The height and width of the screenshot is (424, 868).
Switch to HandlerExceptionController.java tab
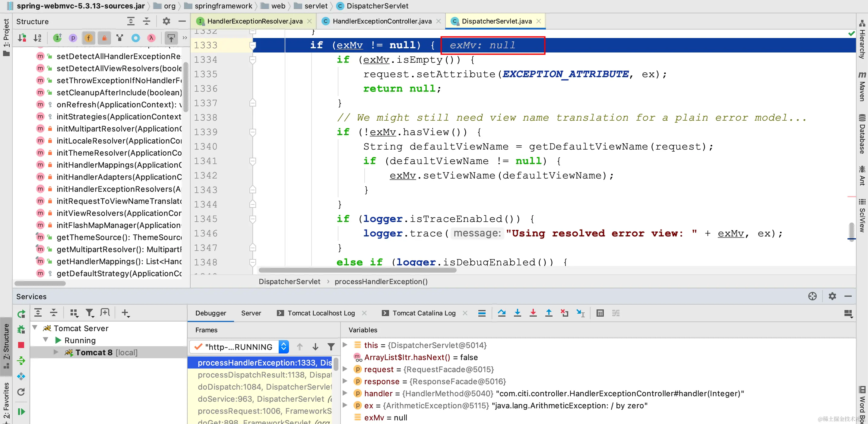coord(382,21)
